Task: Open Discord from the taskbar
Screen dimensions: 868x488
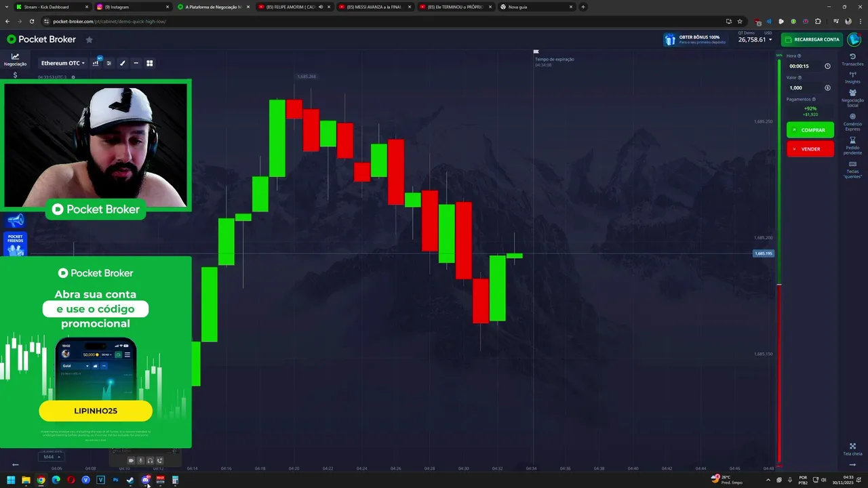Action: tap(146, 480)
